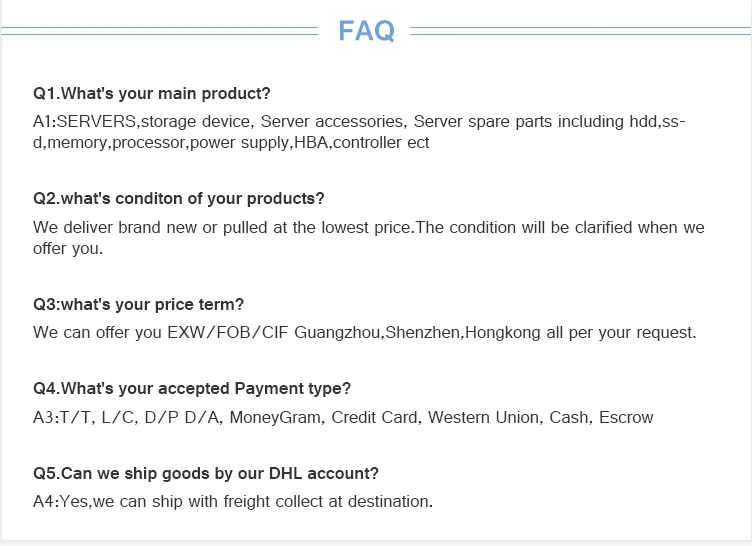Click the word Guangzhou

(338, 333)
